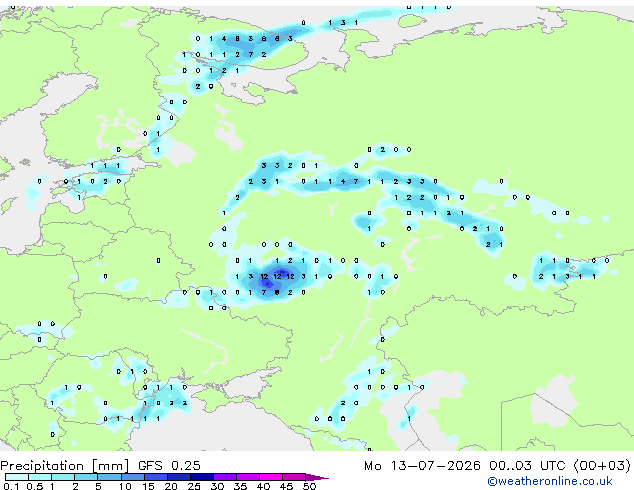Pick the legend swatch between 40 and 45

271,477
